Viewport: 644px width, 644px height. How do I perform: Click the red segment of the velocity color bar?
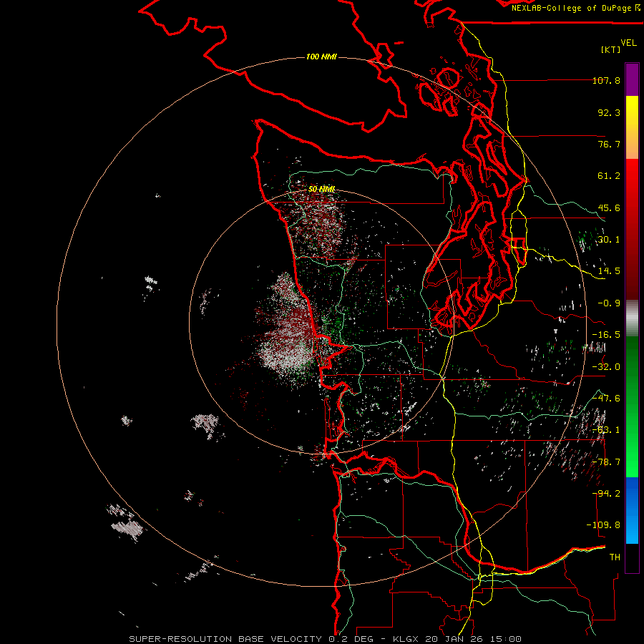tap(632, 229)
